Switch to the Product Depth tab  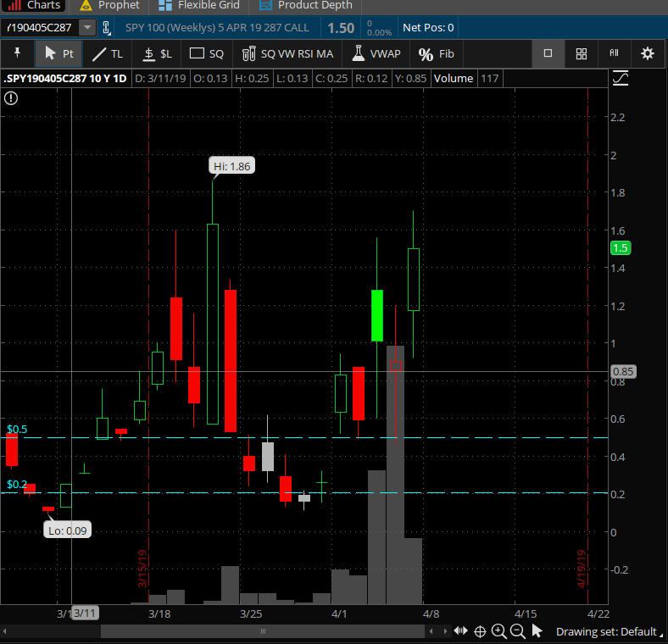(306, 6)
